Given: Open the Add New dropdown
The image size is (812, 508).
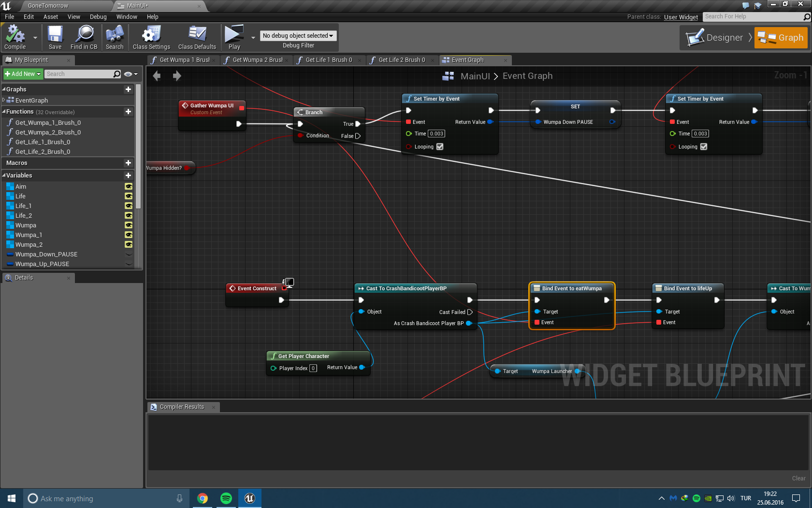Looking at the screenshot, I should [23, 74].
